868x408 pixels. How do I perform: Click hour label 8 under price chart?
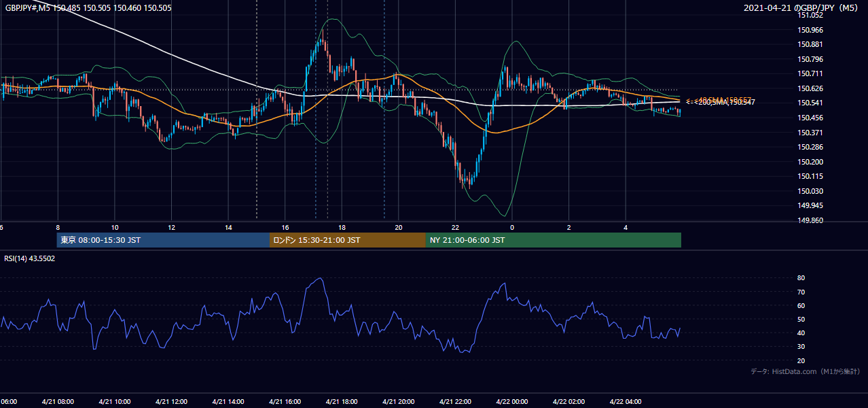point(58,228)
